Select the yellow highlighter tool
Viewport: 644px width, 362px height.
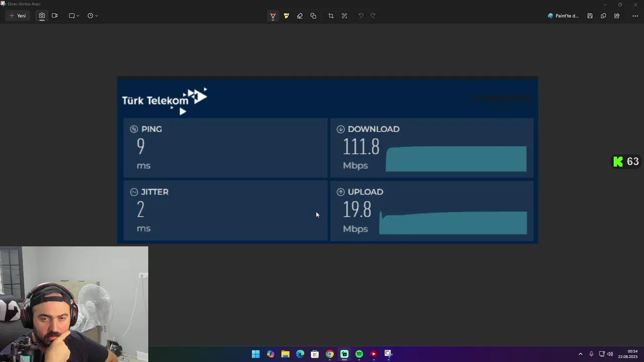286,16
